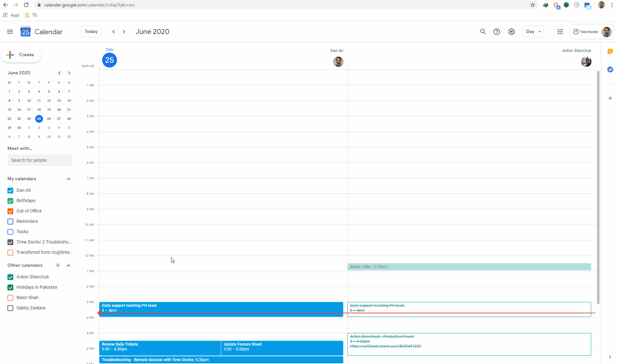
Task: Collapse the My calendars section
Action: click(68, 179)
